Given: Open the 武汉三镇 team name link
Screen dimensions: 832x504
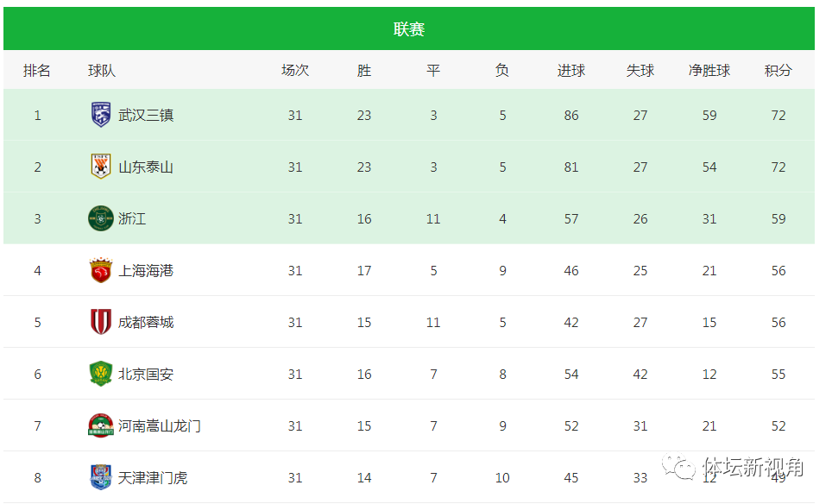Looking at the screenshot, I should (x=146, y=115).
